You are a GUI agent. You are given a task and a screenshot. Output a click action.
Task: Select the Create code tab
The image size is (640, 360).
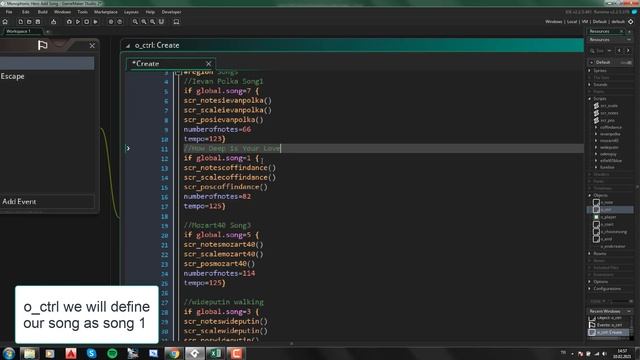pos(171,64)
